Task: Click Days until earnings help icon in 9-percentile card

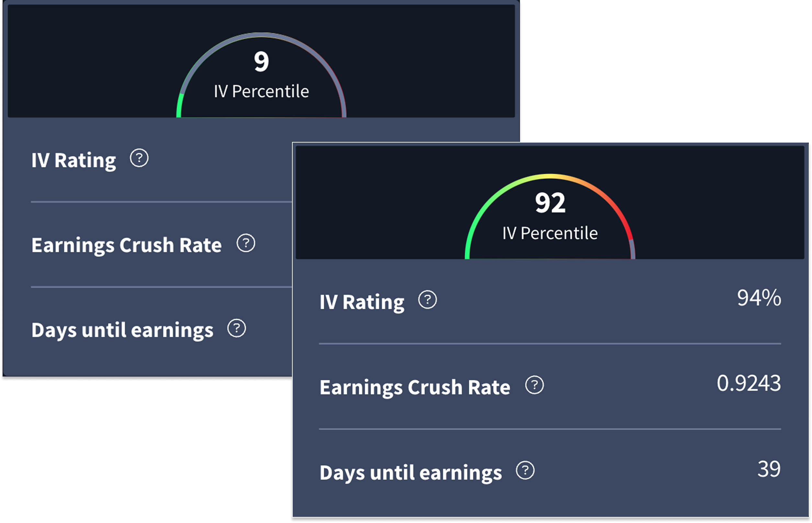Action: [236, 328]
